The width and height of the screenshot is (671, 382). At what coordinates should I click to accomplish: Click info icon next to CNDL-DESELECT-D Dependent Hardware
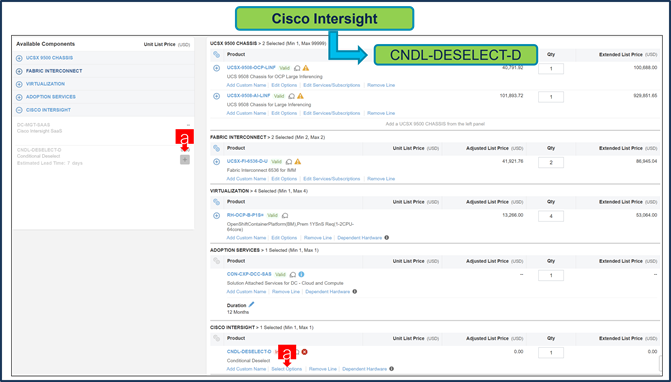(x=392, y=369)
